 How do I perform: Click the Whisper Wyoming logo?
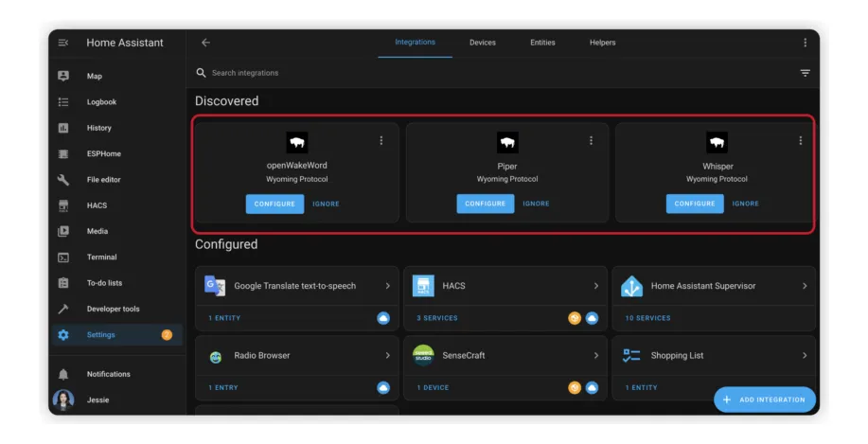(717, 143)
